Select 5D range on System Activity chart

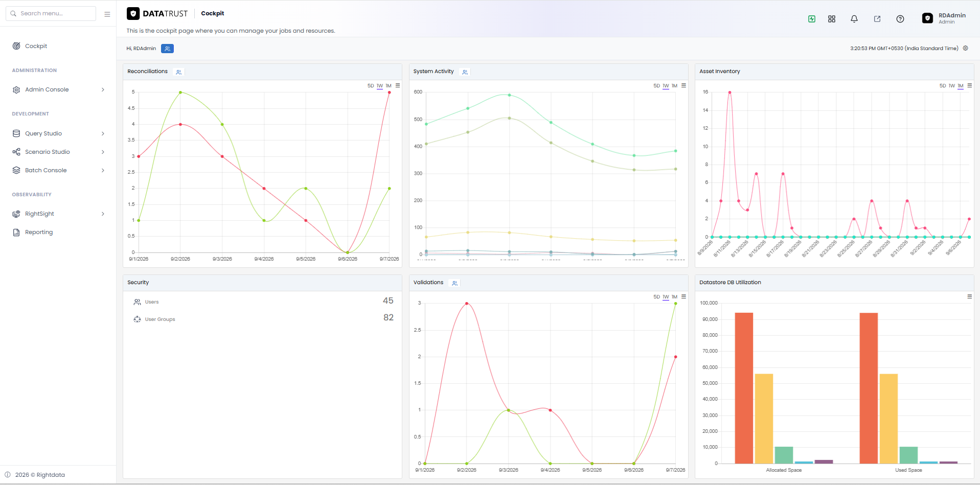[x=656, y=86]
